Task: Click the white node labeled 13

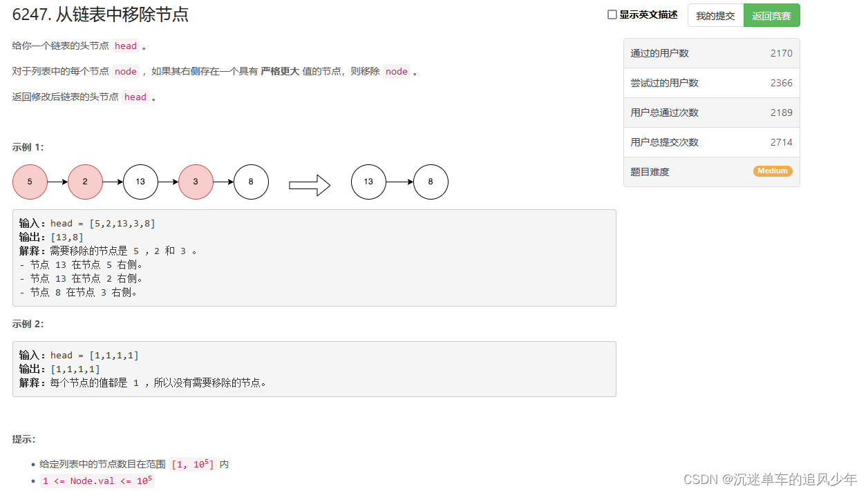Action: click(140, 182)
